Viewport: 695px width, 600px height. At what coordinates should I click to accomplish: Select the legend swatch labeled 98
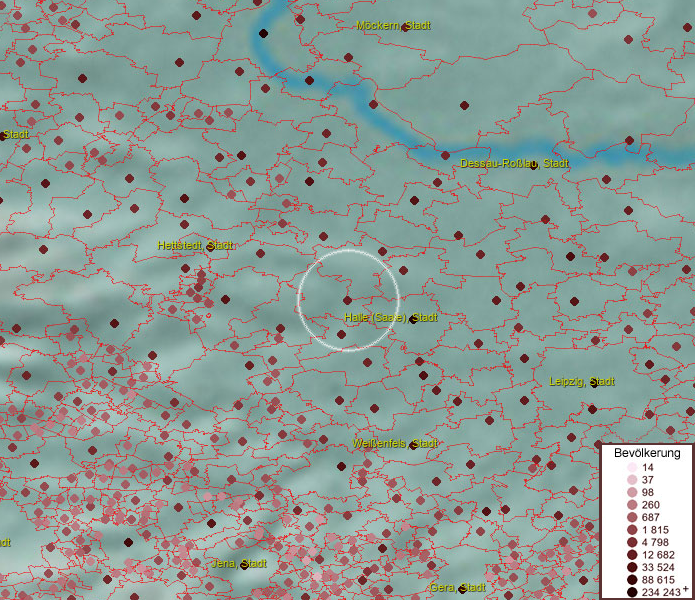click(631, 492)
